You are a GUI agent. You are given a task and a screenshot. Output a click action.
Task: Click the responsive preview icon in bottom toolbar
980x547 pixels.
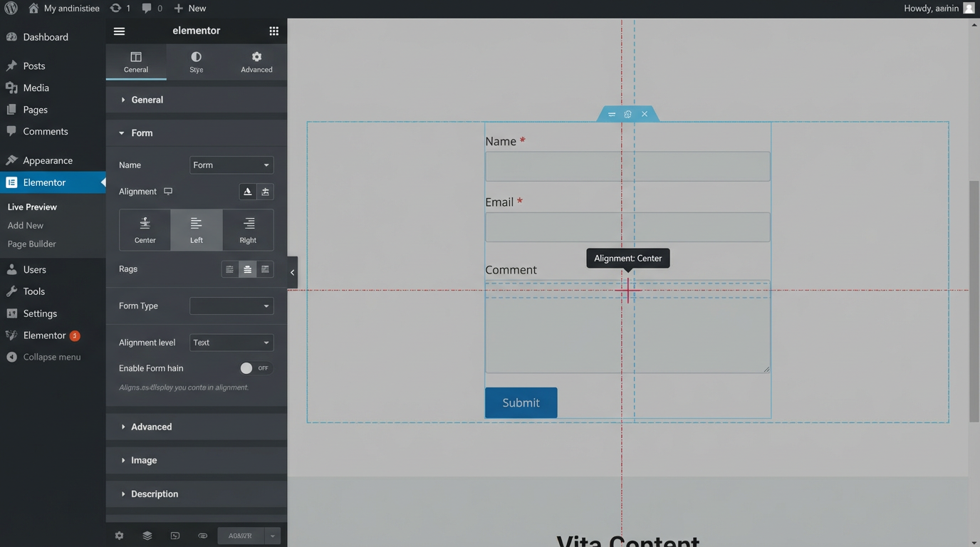click(175, 535)
